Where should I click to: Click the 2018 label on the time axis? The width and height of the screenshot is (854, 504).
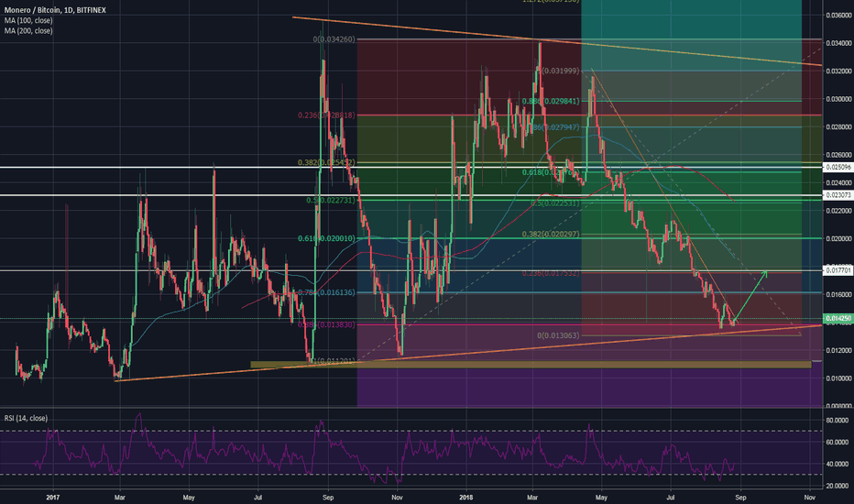tap(466, 498)
